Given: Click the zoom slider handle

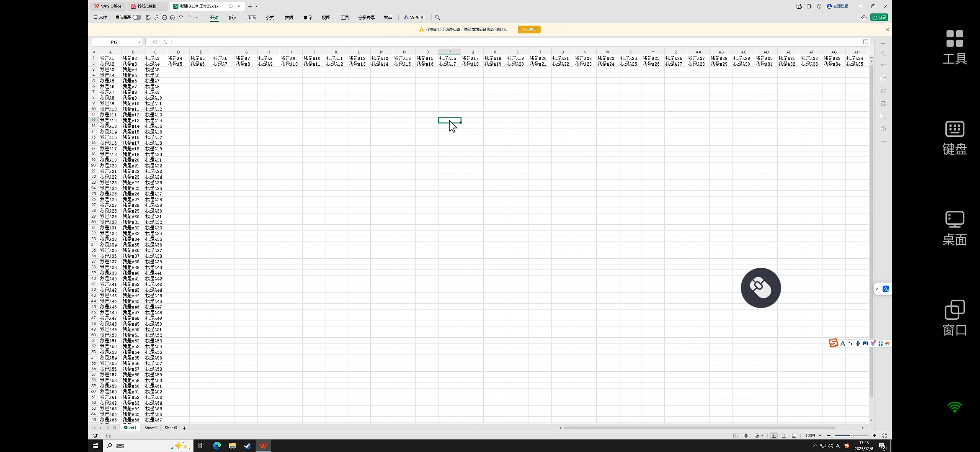Looking at the screenshot, I should pyautogui.click(x=851, y=436).
